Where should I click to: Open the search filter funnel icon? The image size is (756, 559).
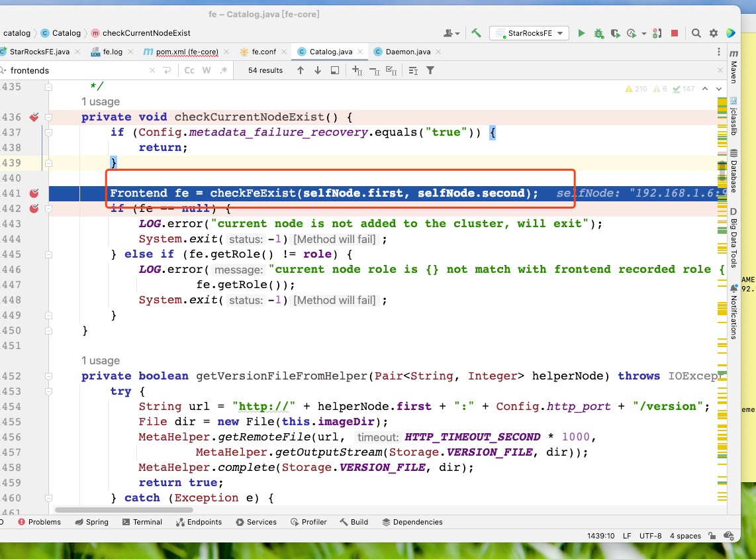(430, 70)
